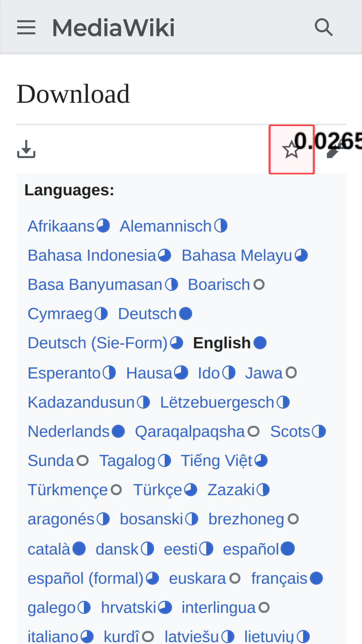
Task: Select the Qaraqalpaqsha language link
Action: point(190,431)
